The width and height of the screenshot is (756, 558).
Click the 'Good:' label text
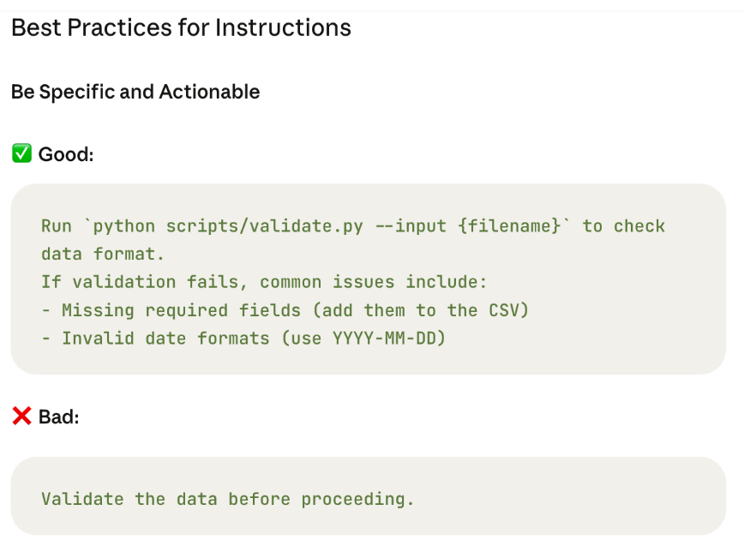pos(66,154)
